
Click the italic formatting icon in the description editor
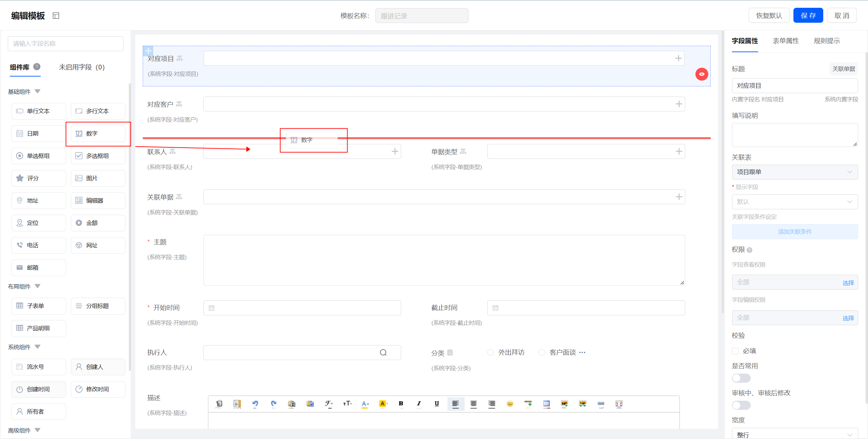[x=419, y=403]
